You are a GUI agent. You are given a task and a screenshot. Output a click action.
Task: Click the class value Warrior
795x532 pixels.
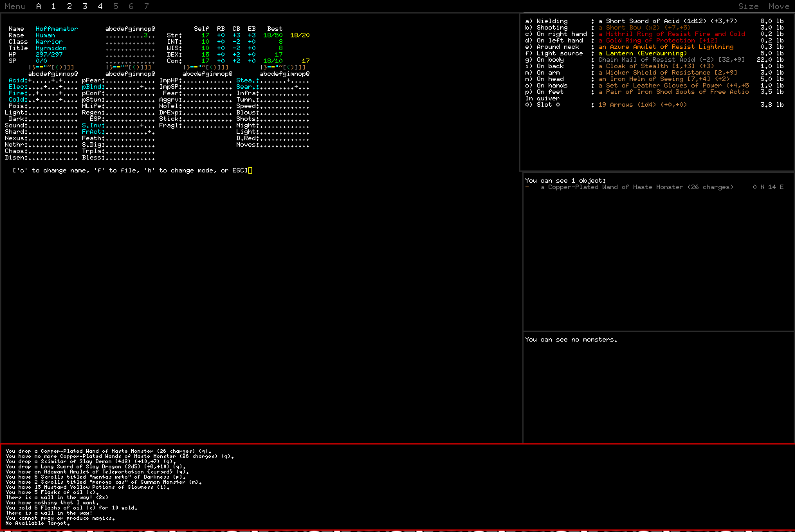click(x=49, y=42)
